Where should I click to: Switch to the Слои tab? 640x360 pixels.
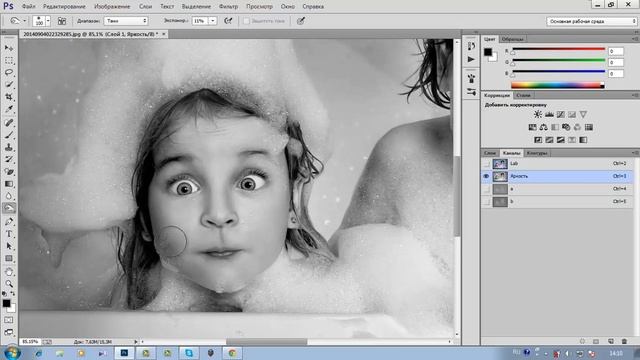coord(490,153)
